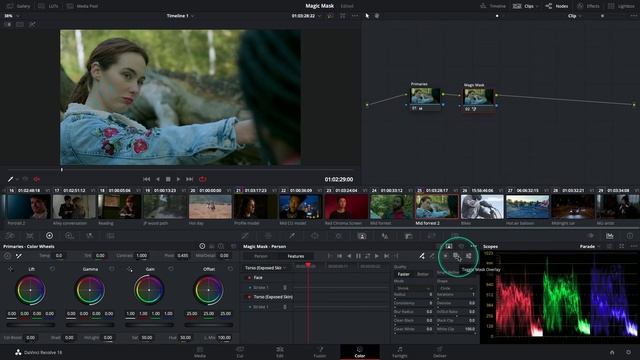Image resolution: width=640 pixels, height=360 pixels.
Task: Open the Torso (Exposed Skin) feature dropdown
Action: (x=265, y=268)
